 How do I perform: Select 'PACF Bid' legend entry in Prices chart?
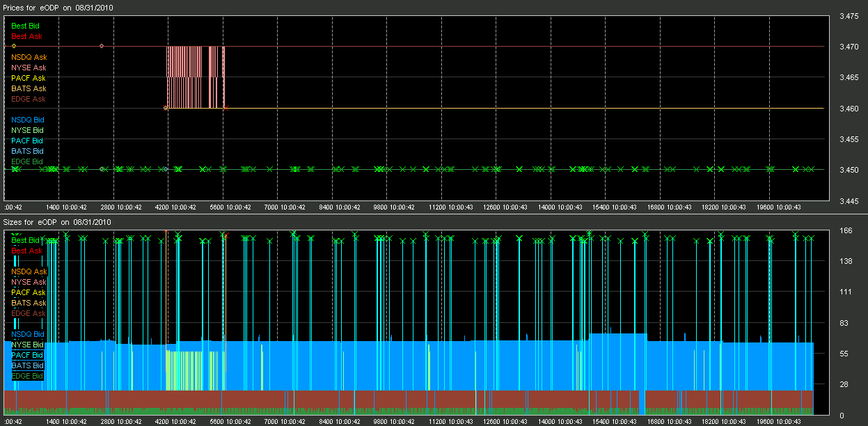pyautogui.click(x=27, y=141)
